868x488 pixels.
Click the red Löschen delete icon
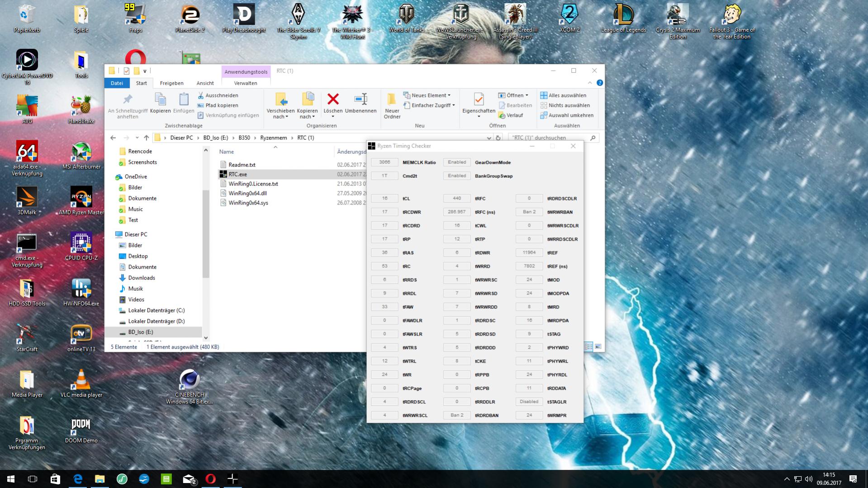pyautogui.click(x=333, y=99)
